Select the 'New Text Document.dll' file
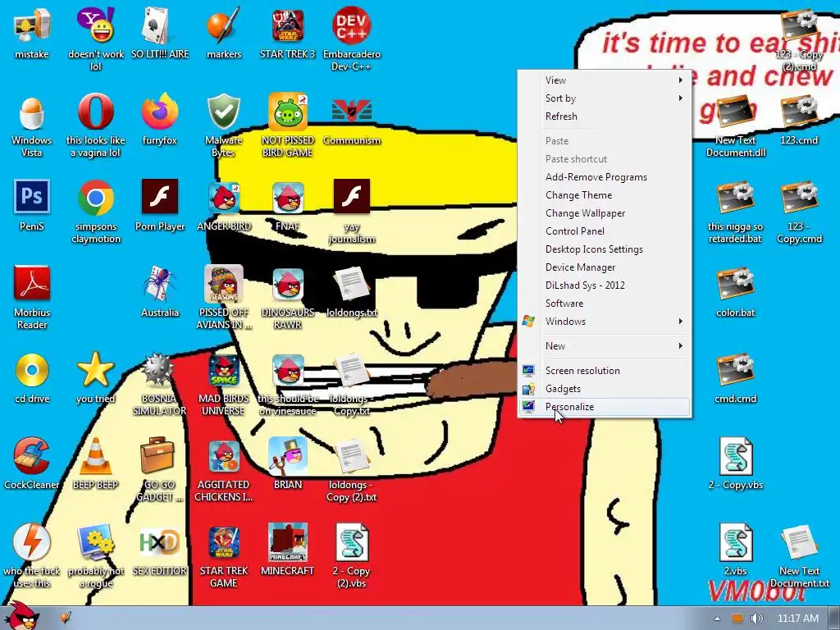 (x=735, y=112)
